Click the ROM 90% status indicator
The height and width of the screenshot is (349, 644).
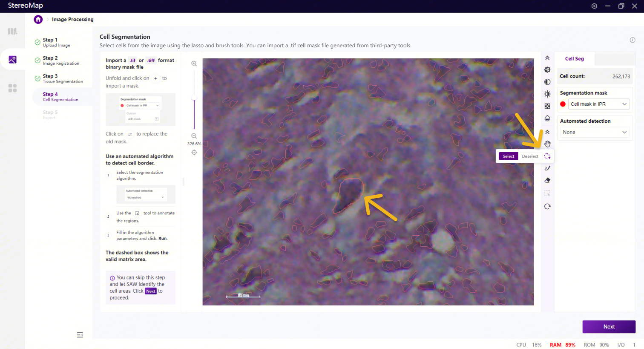point(596,345)
